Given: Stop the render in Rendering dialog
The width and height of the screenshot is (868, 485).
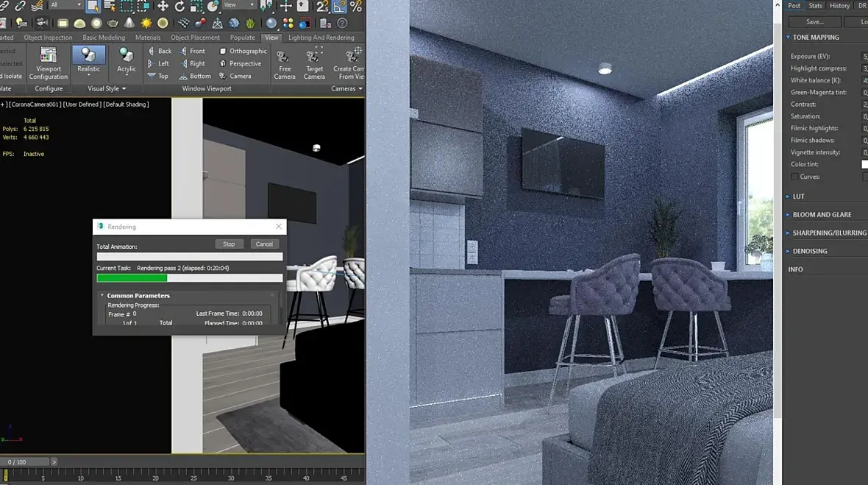Looking at the screenshot, I should click(x=229, y=244).
